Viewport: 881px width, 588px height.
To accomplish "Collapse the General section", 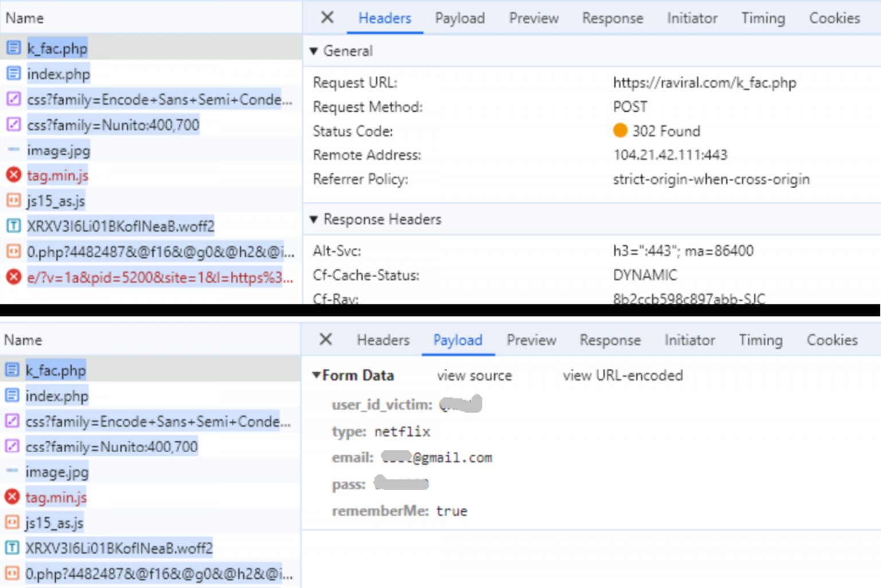I will point(314,51).
